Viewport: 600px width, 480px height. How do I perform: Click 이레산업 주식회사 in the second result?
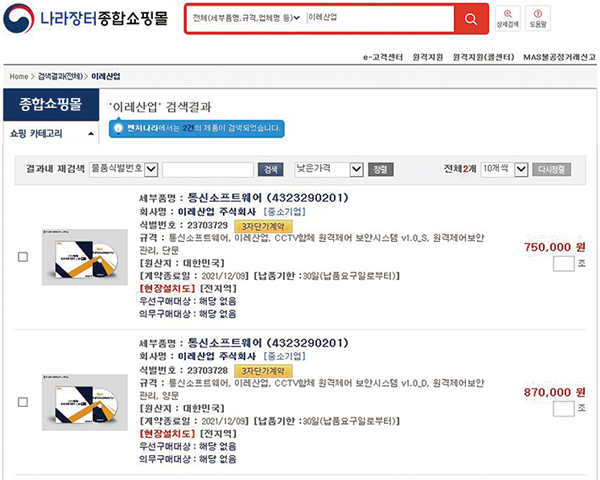[217, 356]
